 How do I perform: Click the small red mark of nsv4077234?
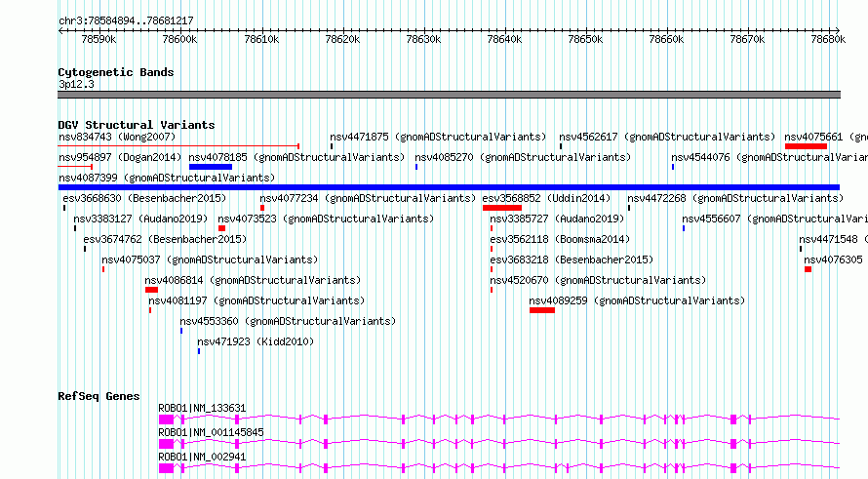tap(262, 208)
